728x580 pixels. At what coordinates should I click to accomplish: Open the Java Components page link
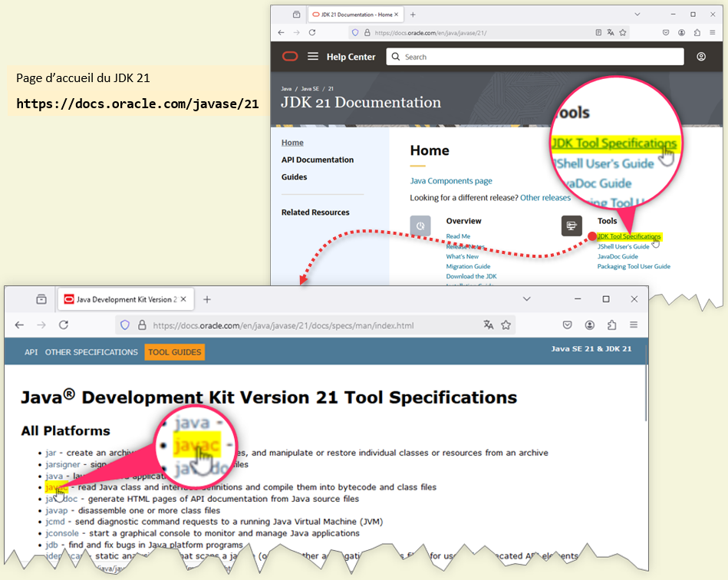coord(451,181)
